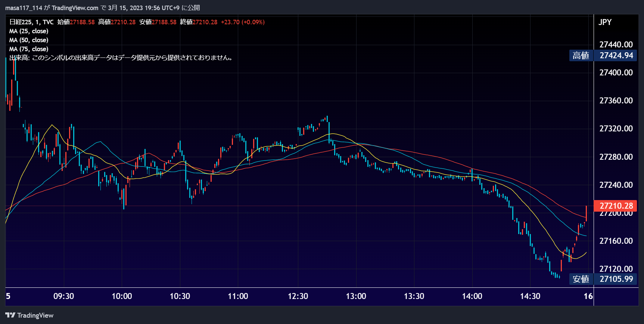Click the JPY currency label
This screenshot has width=644, height=324.
(x=605, y=22)
